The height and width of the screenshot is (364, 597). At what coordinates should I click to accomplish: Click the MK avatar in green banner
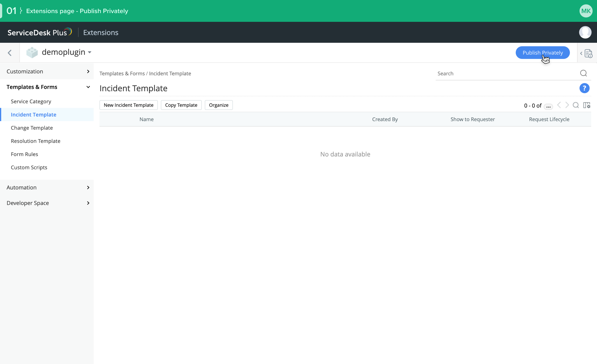(586, 11)
